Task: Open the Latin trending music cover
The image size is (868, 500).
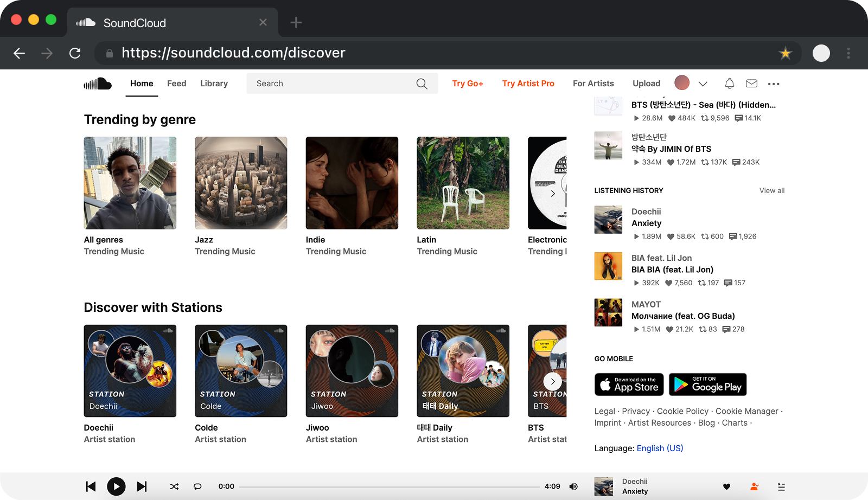Action: (463, 183)
